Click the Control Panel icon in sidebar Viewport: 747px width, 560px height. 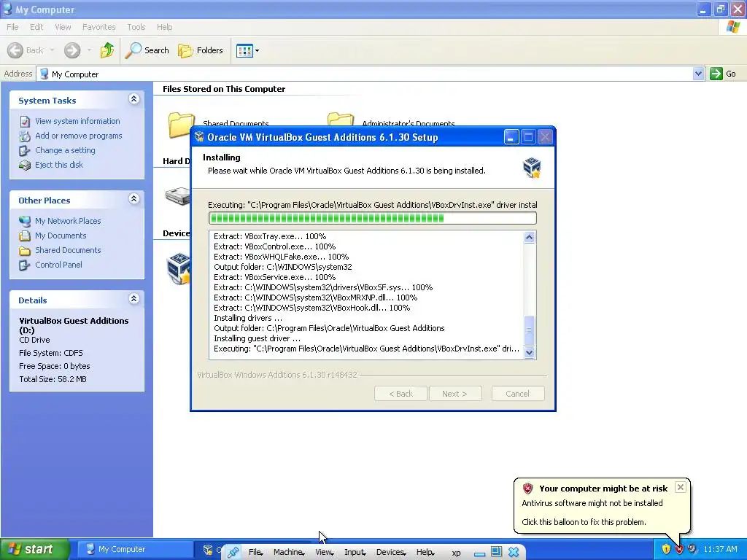click(25, 265)
